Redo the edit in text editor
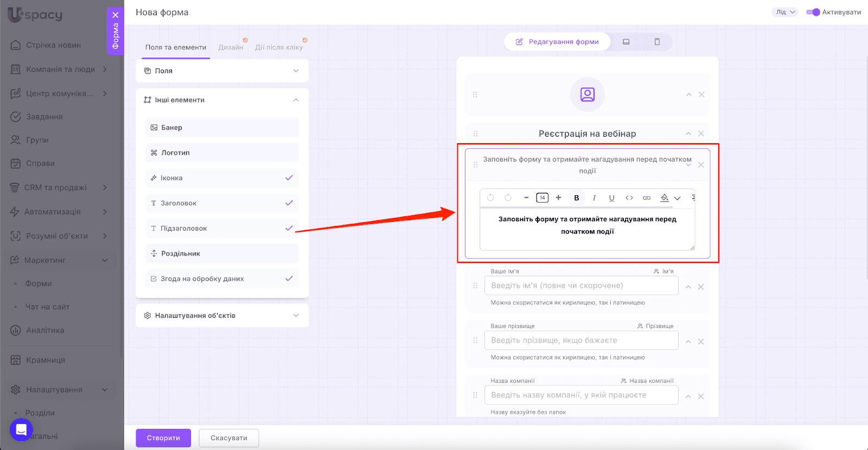The height and width of the screenshot is (450, 868). click(x=508, y=198)
